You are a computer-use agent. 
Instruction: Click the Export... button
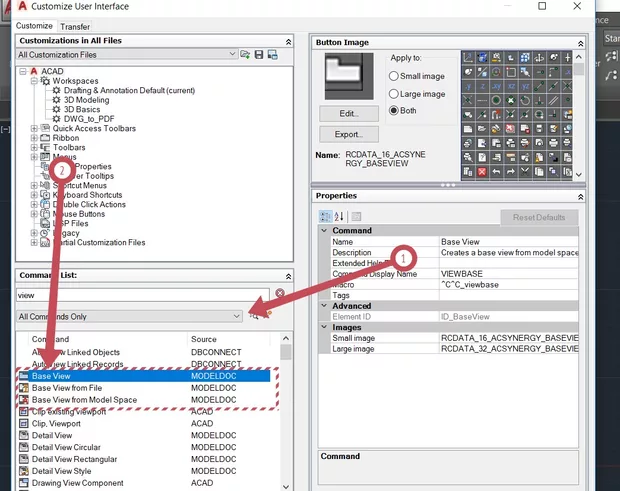[348, 134]
